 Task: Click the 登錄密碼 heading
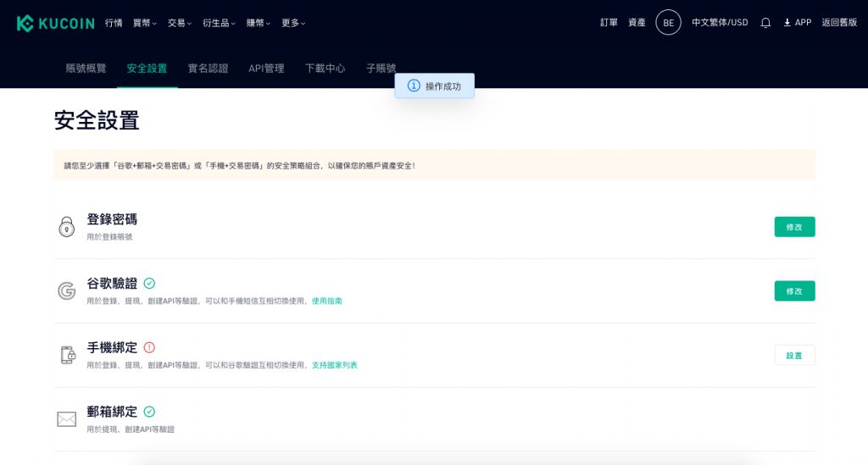(x=112, y=219)
